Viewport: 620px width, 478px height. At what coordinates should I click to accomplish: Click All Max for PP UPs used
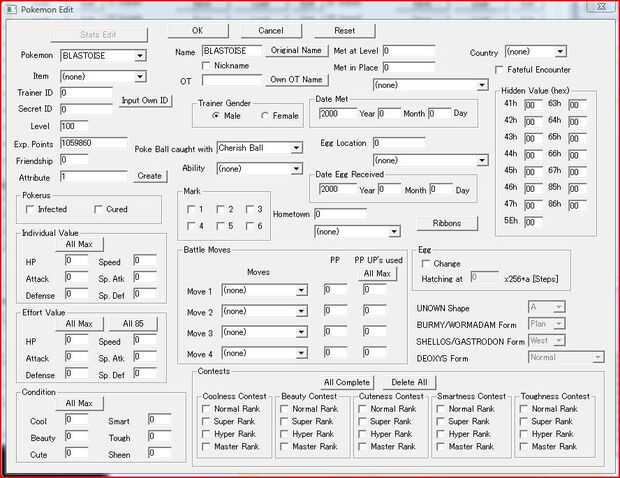coord(377,274)
